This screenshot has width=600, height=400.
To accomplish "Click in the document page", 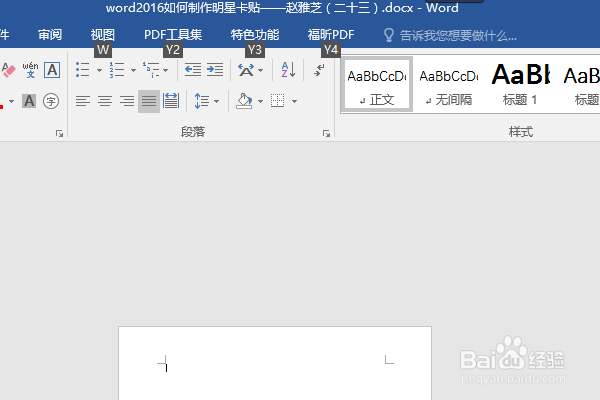I will [275, 364].
